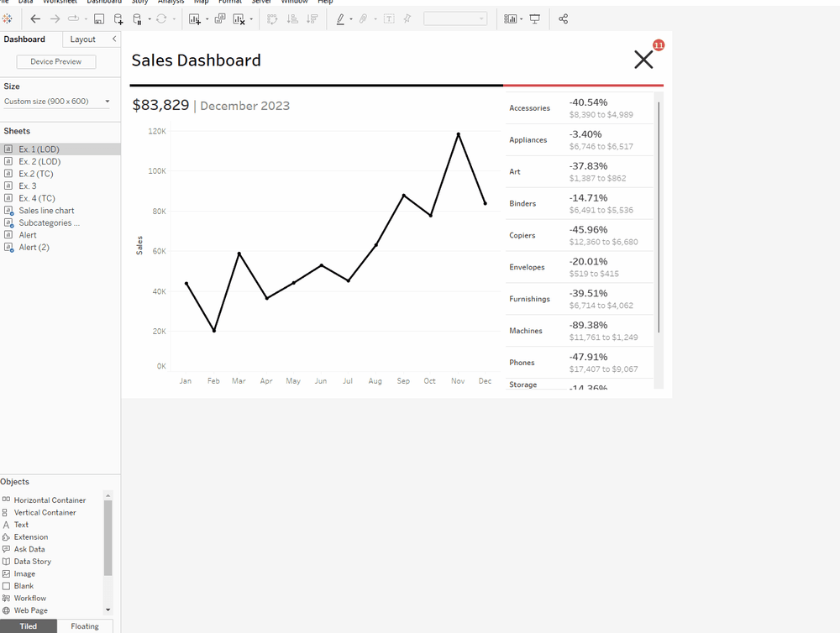The image size is (840, 633).
Task: Click the sort descending icon
Action: point(311,19)
